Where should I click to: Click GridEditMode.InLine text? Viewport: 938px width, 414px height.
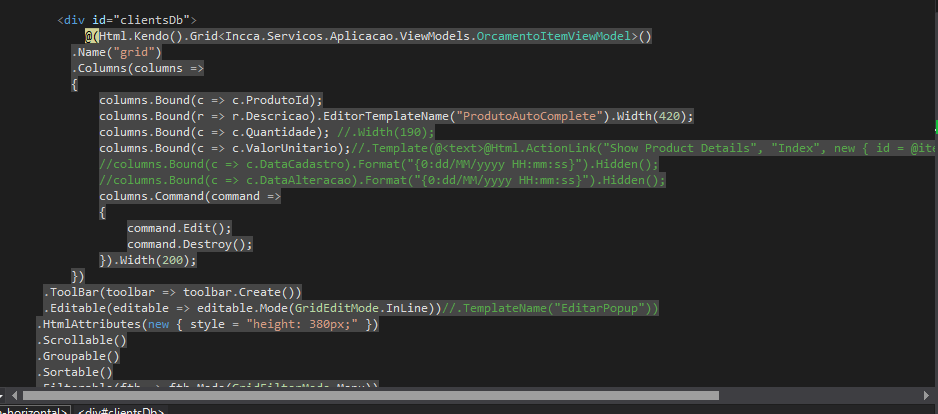(x=361, y=309)
